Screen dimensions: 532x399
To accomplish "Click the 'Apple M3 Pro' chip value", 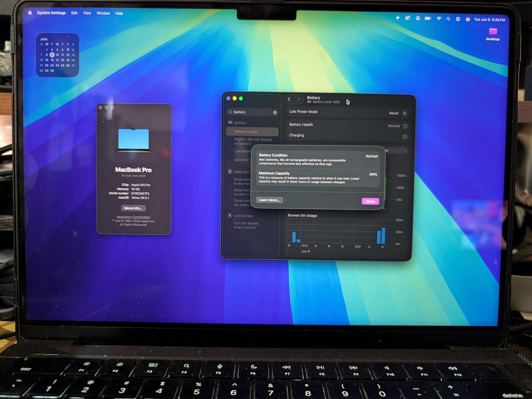I will coord(141,185).
